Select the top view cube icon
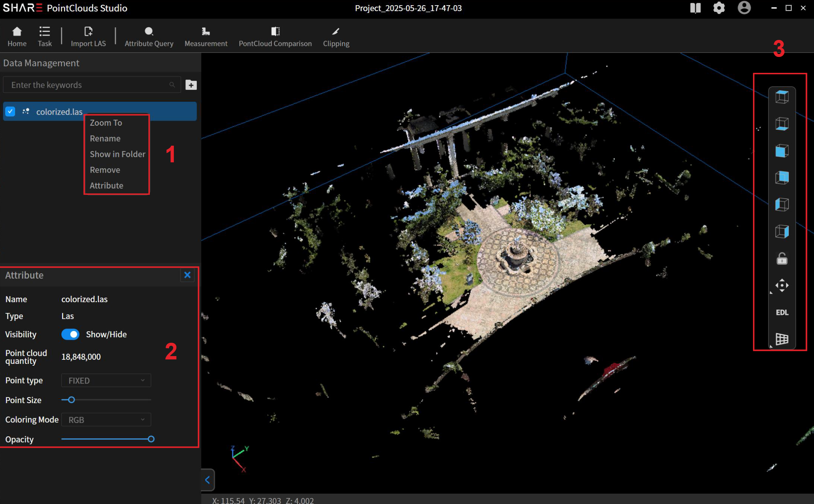 tap(782, 96)
